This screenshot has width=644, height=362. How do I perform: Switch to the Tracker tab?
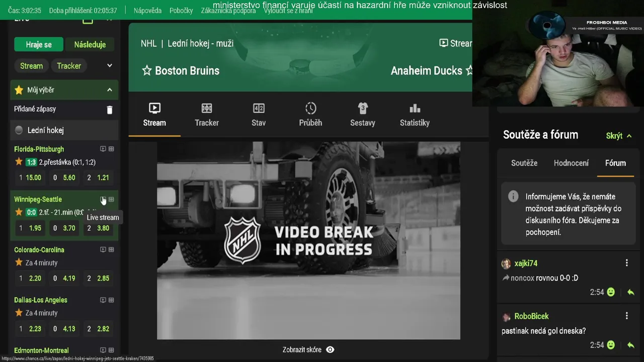[x=207, y=115]
